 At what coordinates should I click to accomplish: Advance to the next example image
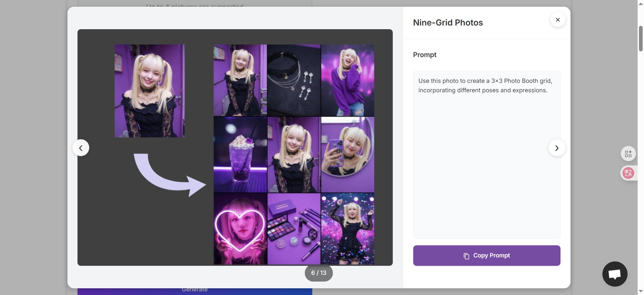[x=557, y=148]
